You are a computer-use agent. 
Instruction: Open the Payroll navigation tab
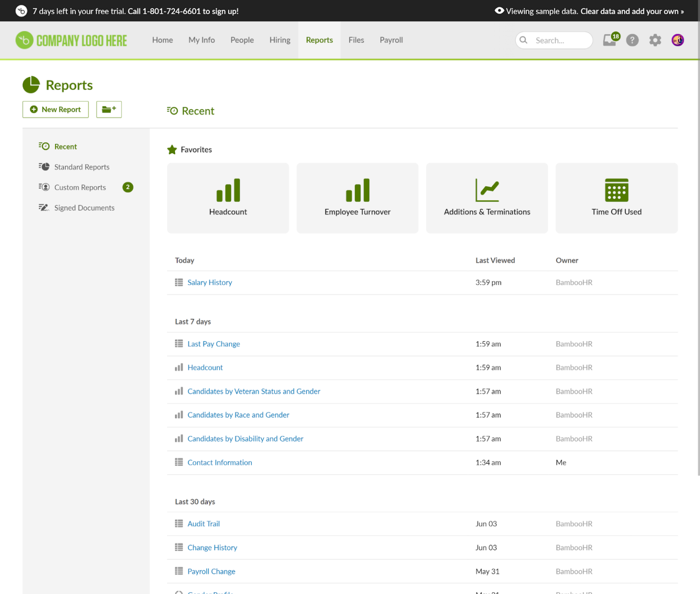[391, 40]
